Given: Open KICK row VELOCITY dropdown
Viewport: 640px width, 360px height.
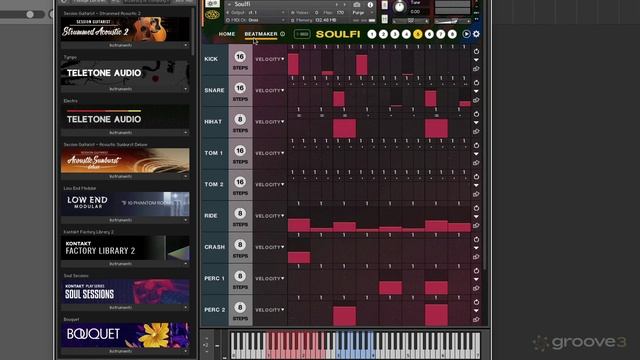Looking at the screenshot, I should 270,59.
